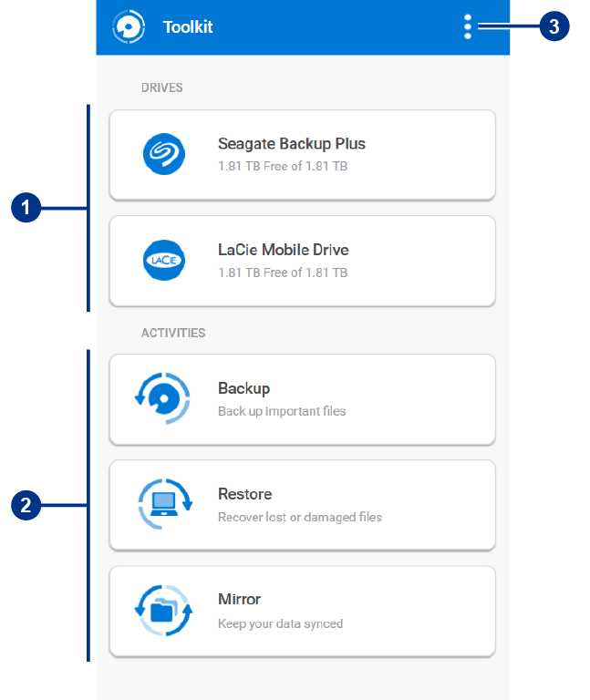
Task: Click the Restore laptop icon
Action: 164,504
